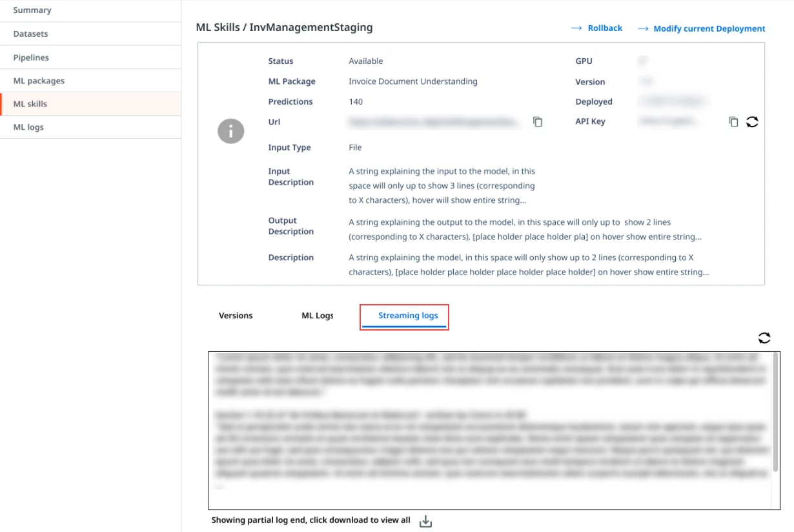Switch to the ML Logs tab
Screen dimensions: 794x532
tap(318, 316)
